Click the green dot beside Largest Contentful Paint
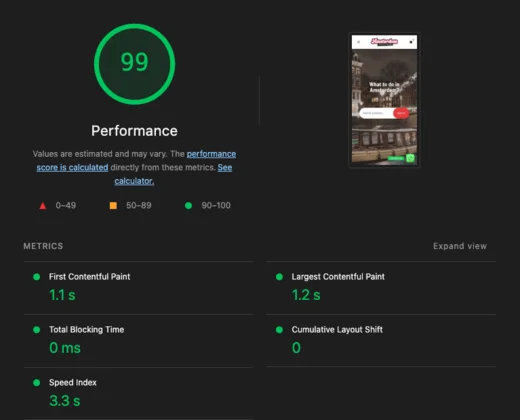The width and height of the screenshot is (520, 420). tap(279, 277)
